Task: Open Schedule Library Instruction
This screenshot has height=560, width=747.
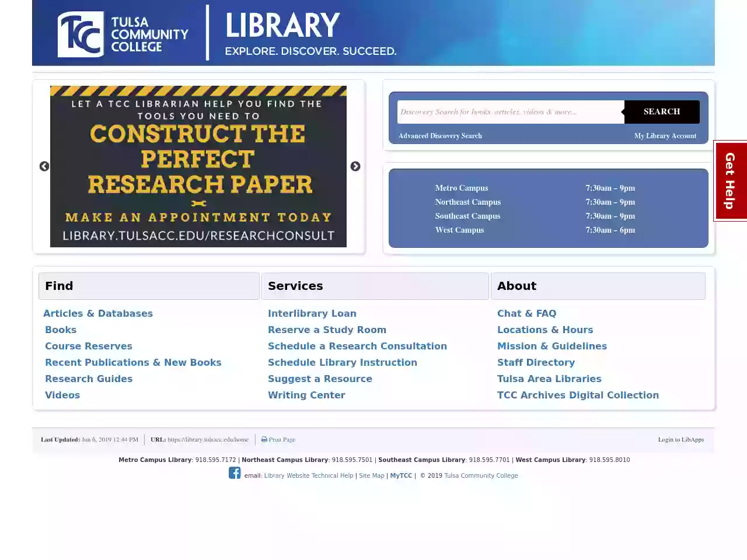Action: coord(343,362)
